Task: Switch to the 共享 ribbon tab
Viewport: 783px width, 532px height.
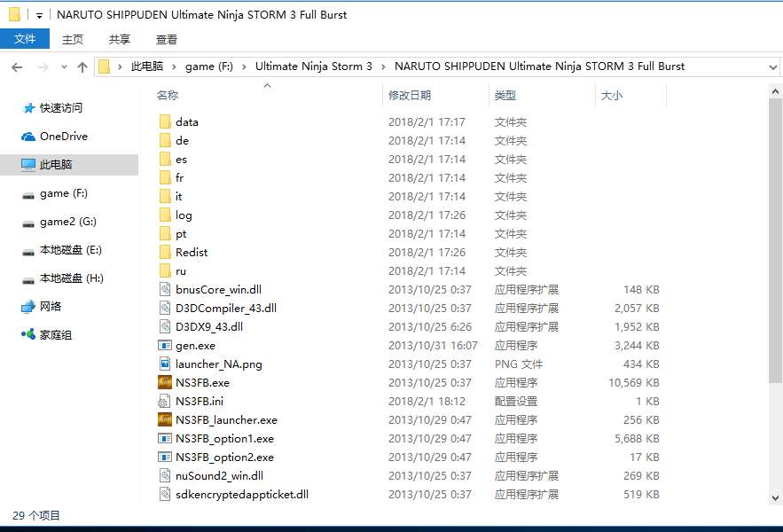Action: coord(120,39)
